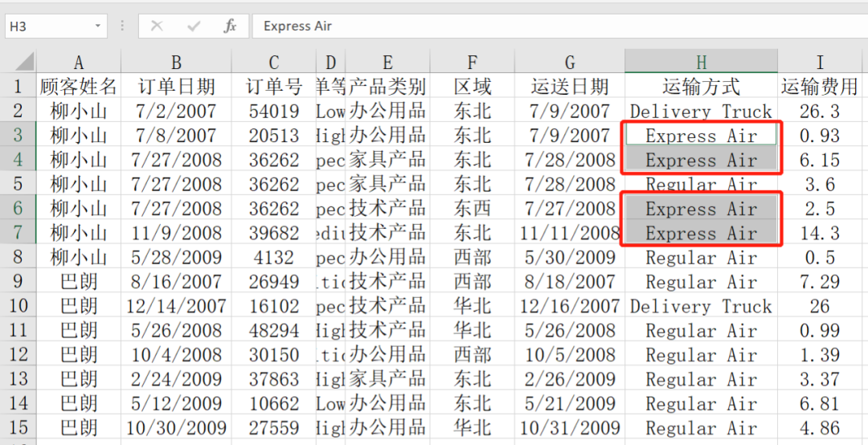The height and width of the screenshot is (445, 868).
Task: Click cell with date 10/5/2008
Action: click(x=570, y=354)
